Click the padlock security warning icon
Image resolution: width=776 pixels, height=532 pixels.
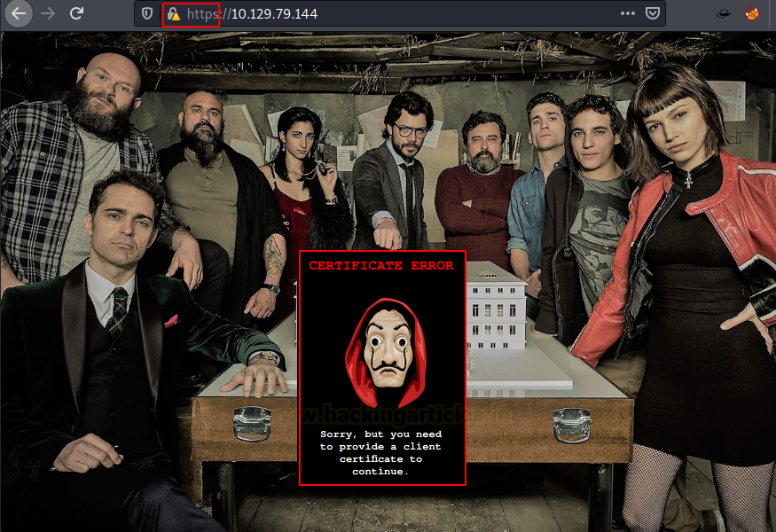pyautogui.click(x=173, y=14)
